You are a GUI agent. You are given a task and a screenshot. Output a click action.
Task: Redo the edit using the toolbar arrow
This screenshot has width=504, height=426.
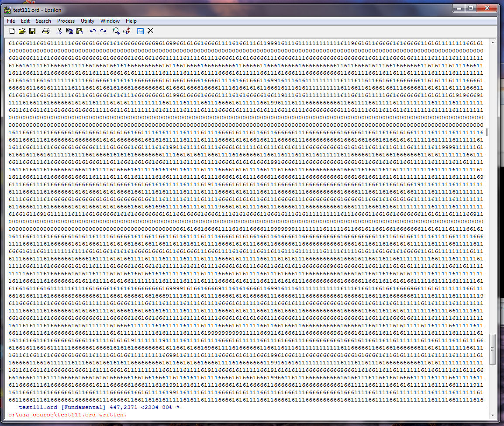point(103,31)
